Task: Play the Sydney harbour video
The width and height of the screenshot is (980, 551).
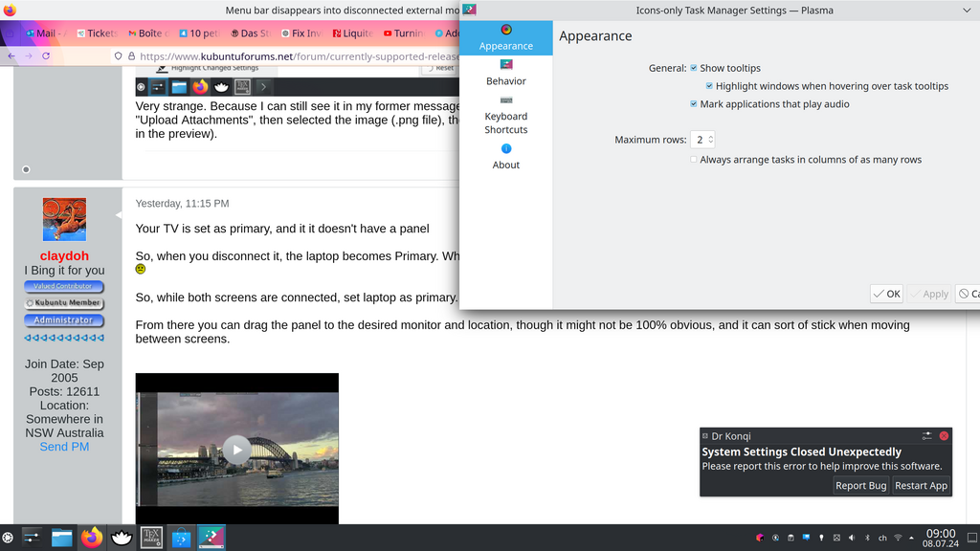Action: point(237,450)
